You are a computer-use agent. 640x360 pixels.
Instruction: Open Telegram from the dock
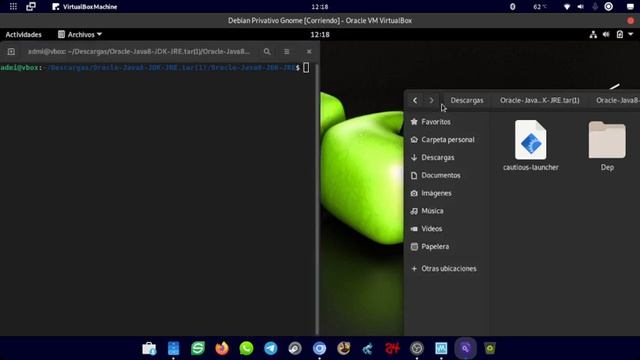(271, 348)
